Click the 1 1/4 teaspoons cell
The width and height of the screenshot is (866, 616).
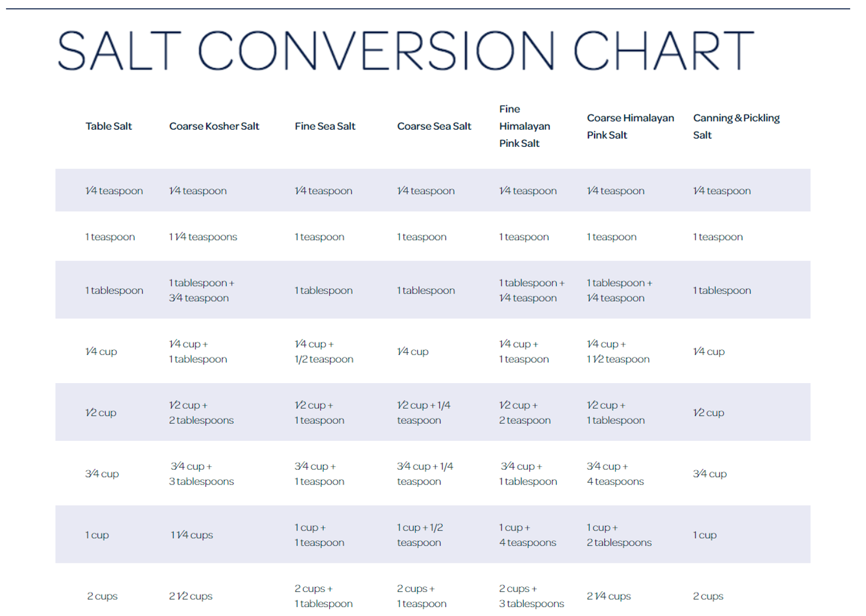click(203, 237)
